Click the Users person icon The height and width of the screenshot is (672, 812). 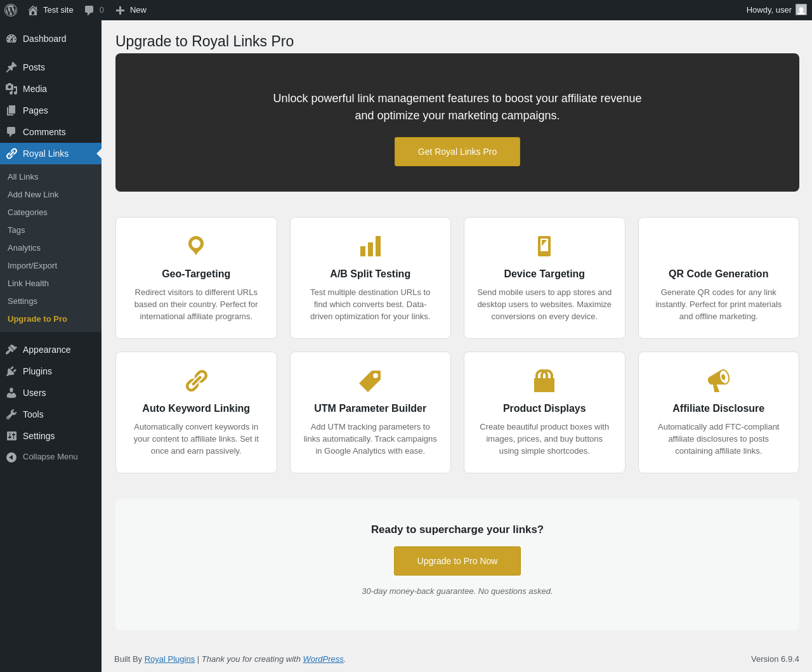click(x=11, y=393)
